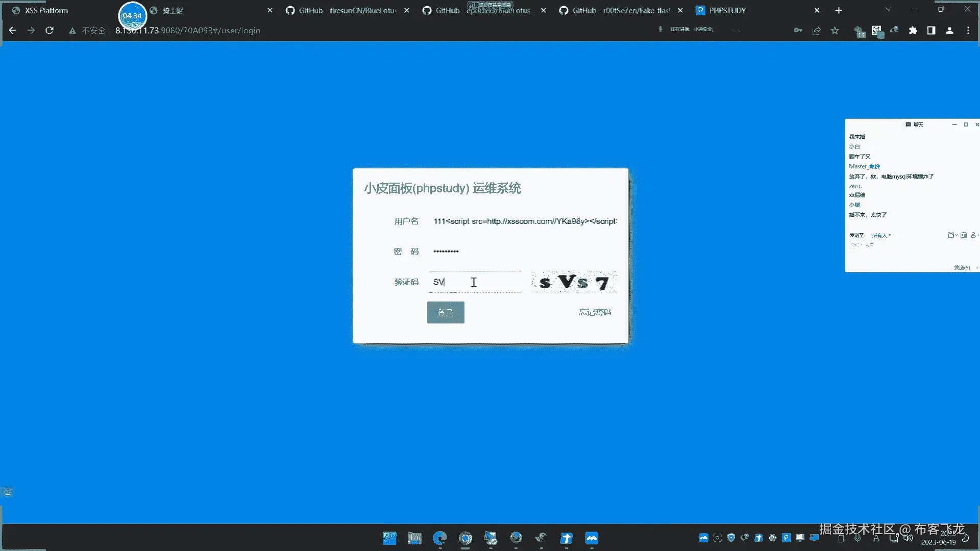This screenshot has height=551, width=980.
Task: Click the 忘记密码 forgot password link
Action: pyautogui.click(x=595, y=312)
